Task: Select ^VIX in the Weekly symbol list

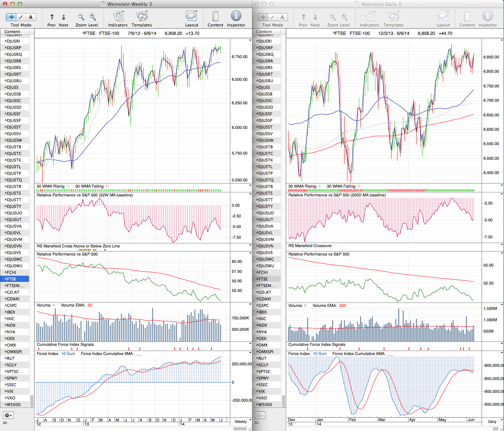Action: [9, 391]
